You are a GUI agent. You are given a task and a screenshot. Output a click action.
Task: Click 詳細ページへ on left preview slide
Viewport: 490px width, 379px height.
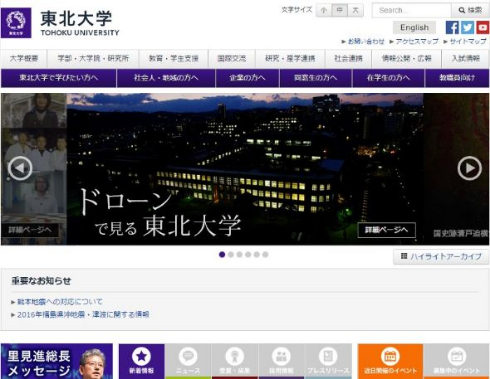click(x=30, y=230)
